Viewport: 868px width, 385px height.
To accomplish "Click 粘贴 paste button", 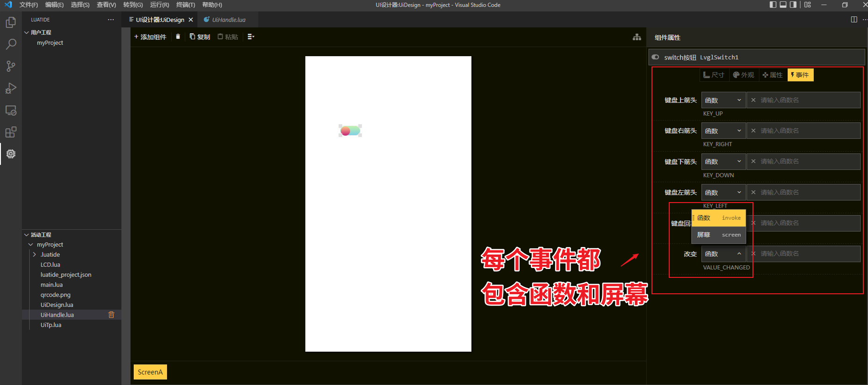I will (x=228, y=36).
